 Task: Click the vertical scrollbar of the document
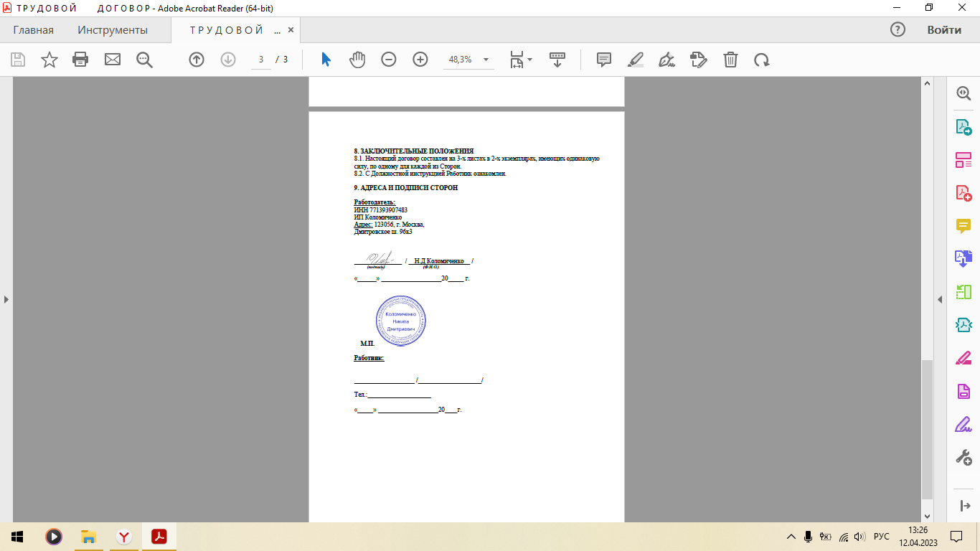927,430
